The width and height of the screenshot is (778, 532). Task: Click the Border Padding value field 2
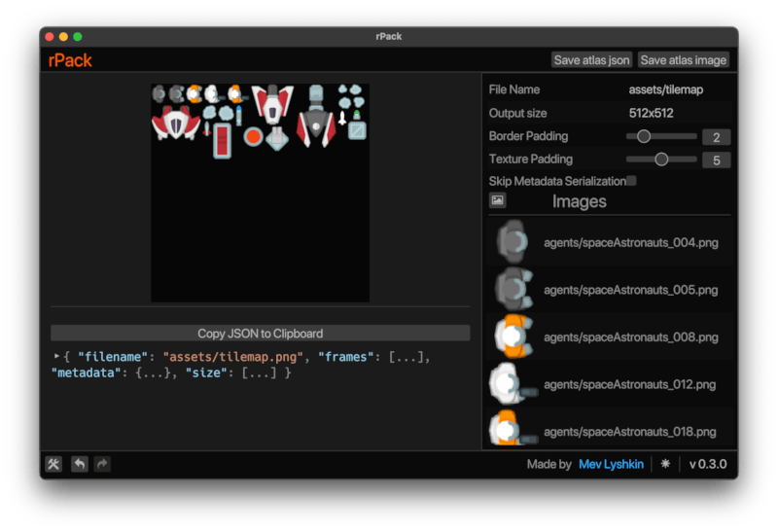[x=716, y=137]
